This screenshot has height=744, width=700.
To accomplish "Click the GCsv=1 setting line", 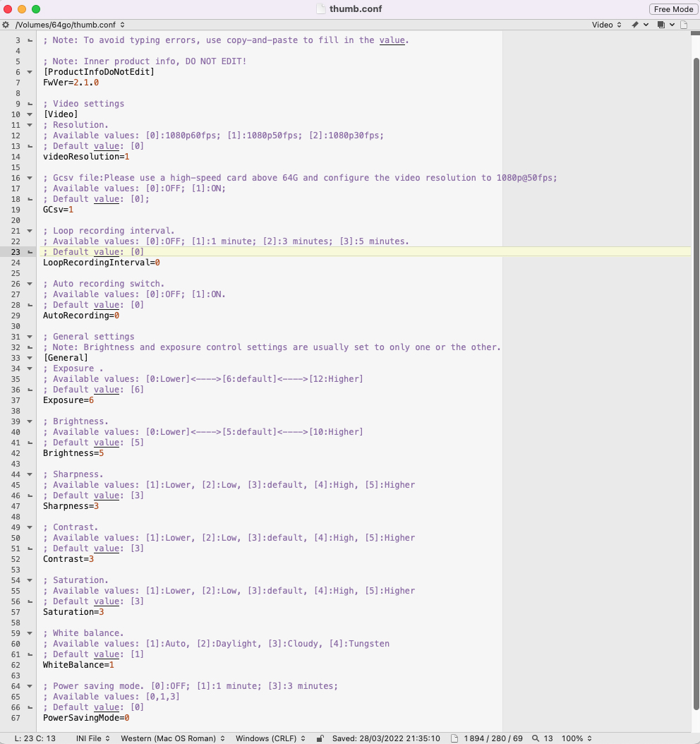I will click(59, 210).
